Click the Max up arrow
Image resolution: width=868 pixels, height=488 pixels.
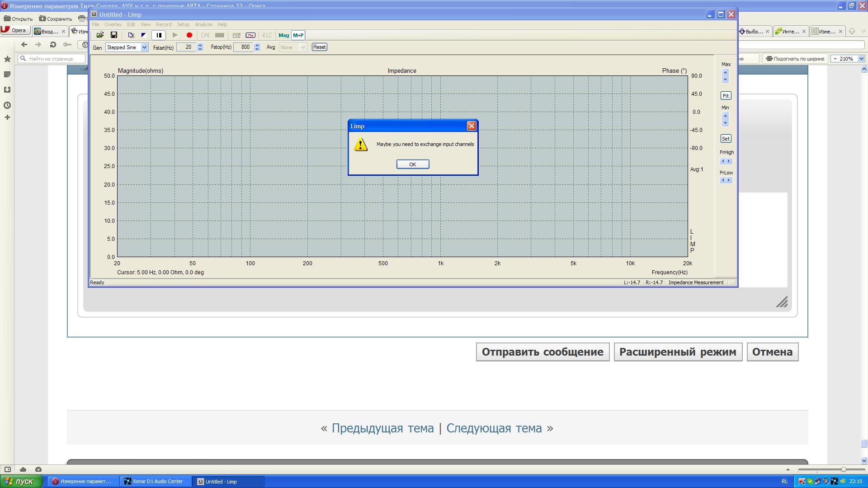click(725, 72)
